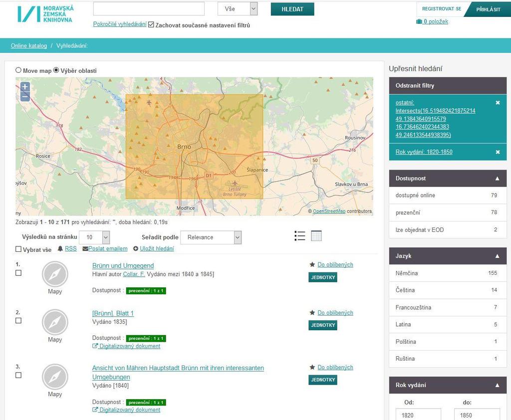Open the Seřadit podle Relevance dropdown
Viewport: 511px width, 420px height.
point(211,237)
